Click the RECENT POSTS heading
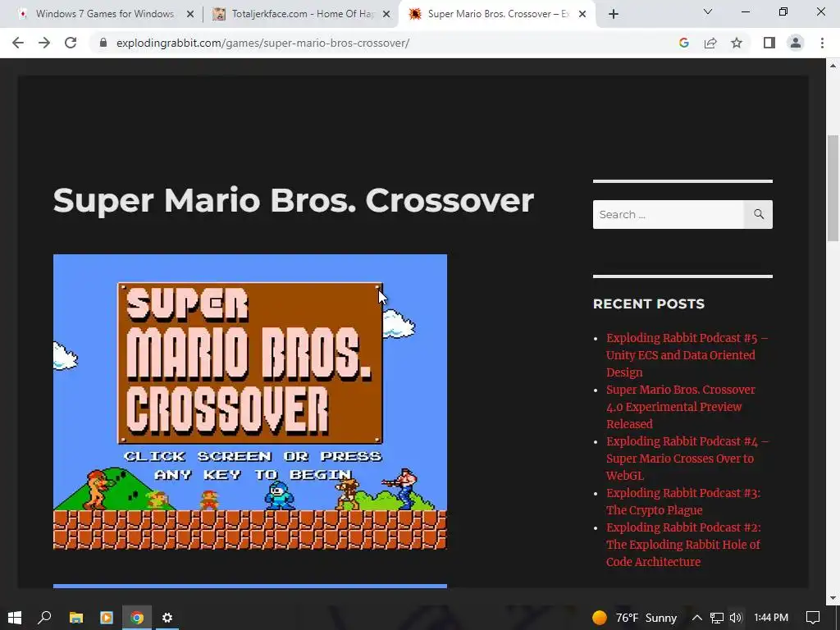The height and width of the screenshot is (630, 840). pos(648,304)
